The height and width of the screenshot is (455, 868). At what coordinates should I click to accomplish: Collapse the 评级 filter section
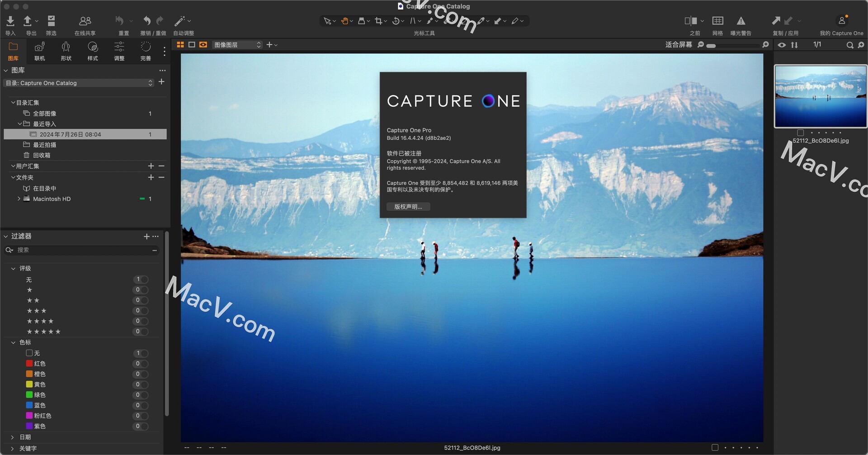pyautogui.click(x=14, y=268)
